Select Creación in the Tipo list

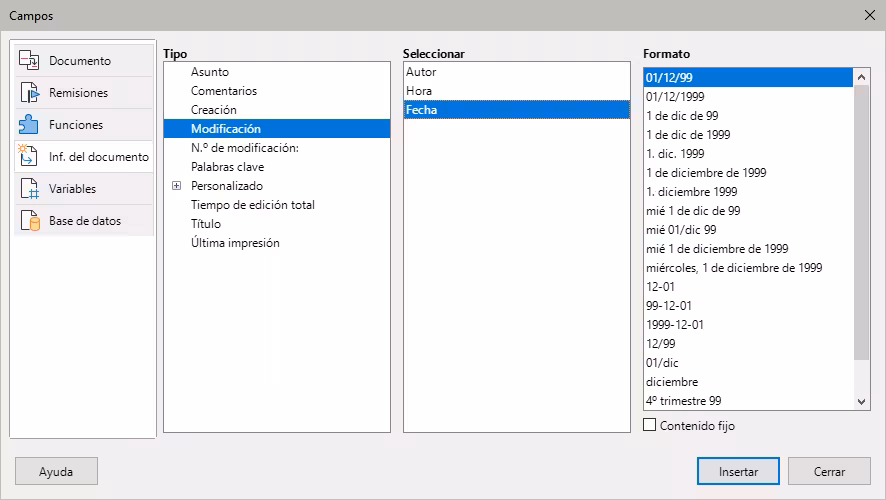tap(214, 110)
